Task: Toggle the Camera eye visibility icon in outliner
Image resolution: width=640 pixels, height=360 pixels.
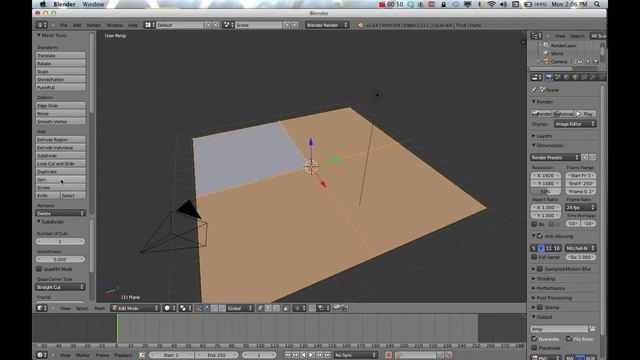Action: pos(580,62)
